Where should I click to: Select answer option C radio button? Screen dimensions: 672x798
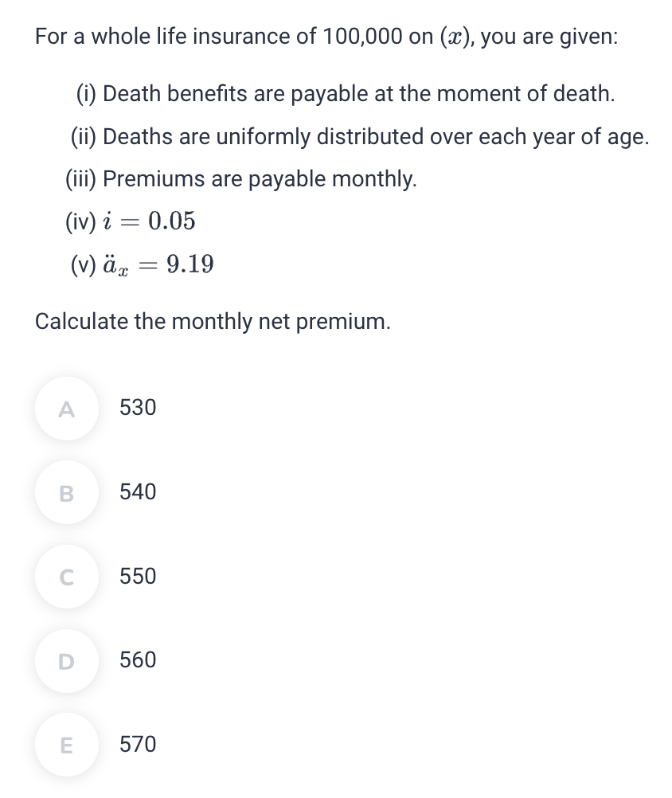[66, 576]
